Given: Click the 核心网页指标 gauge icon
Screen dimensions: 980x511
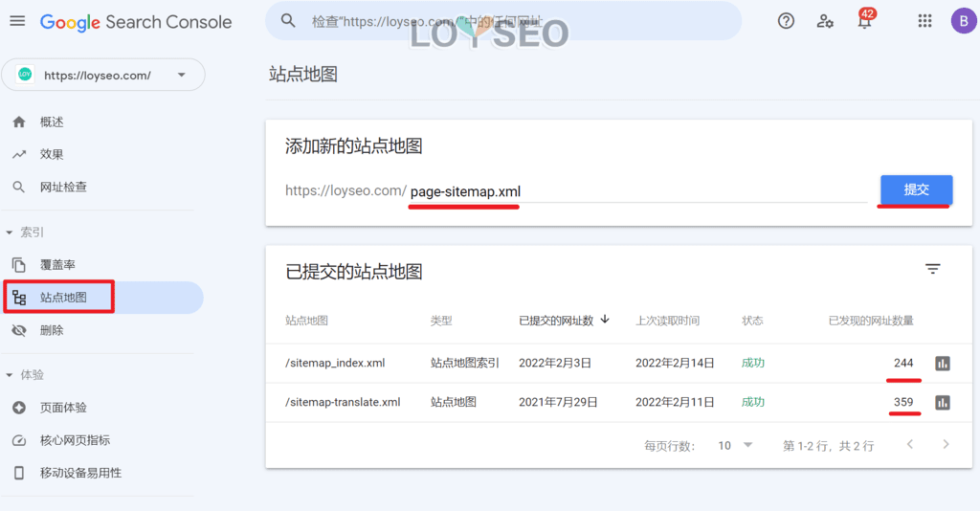Looking at the screenshot, I should pos(19,440).
